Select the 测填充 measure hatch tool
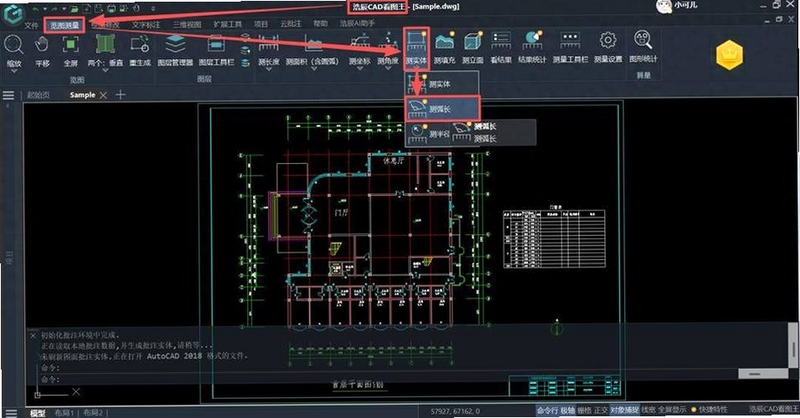 click(444, 48)
